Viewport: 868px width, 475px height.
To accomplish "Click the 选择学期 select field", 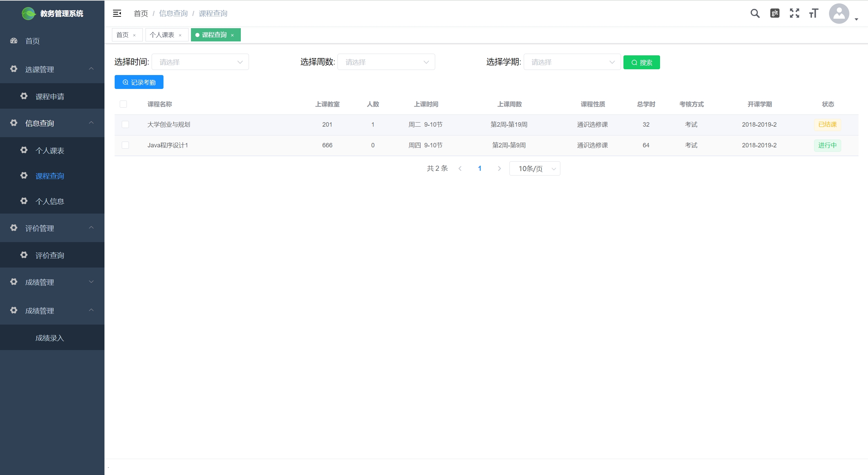I will (x=572, y=62).
